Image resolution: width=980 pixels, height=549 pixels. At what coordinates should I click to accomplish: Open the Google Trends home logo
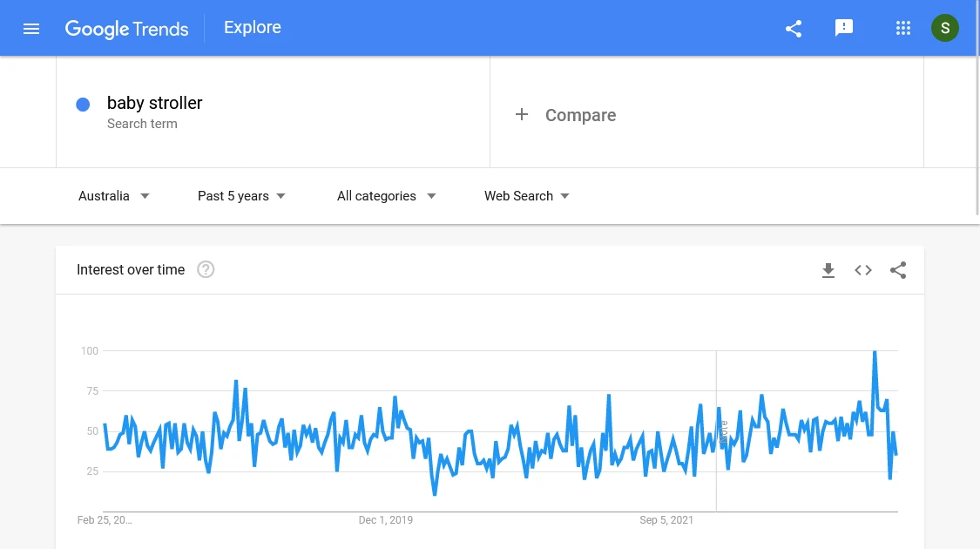pos(127,29)
